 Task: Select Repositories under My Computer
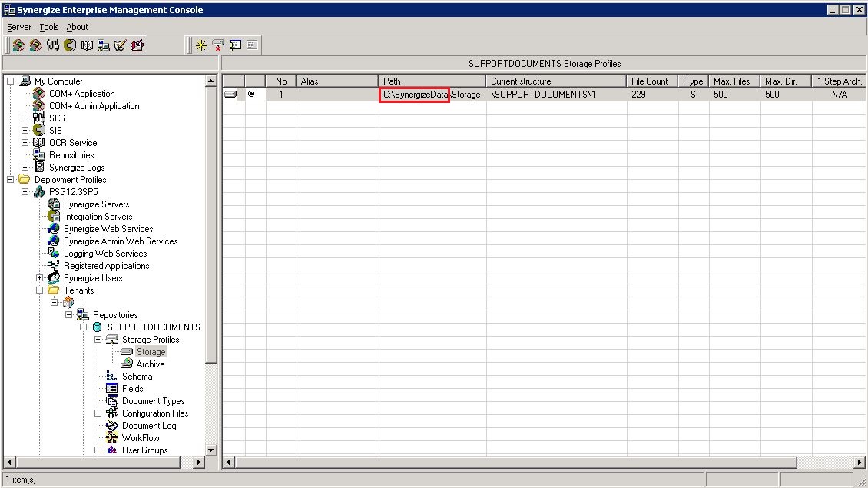(71, 155)
